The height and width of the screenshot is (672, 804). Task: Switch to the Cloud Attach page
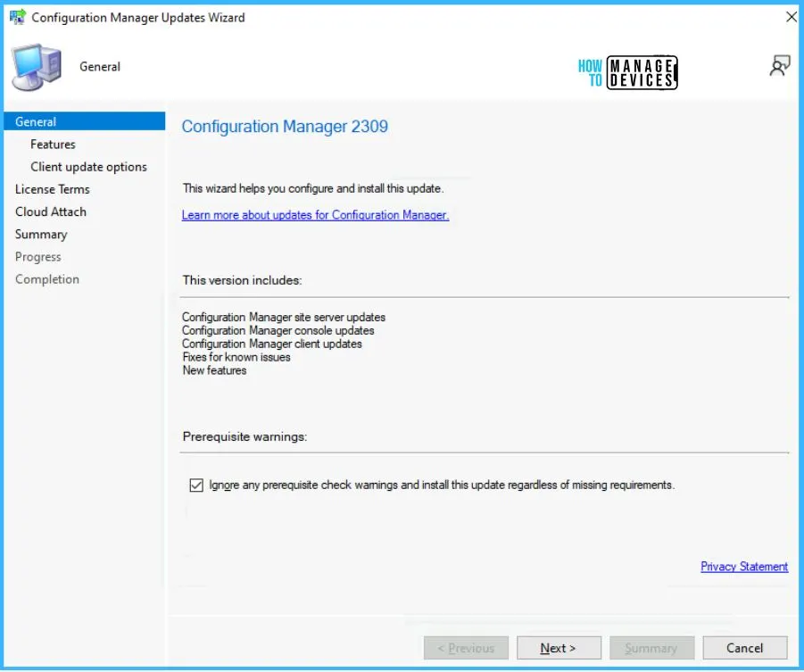click(x=51, y=212)
